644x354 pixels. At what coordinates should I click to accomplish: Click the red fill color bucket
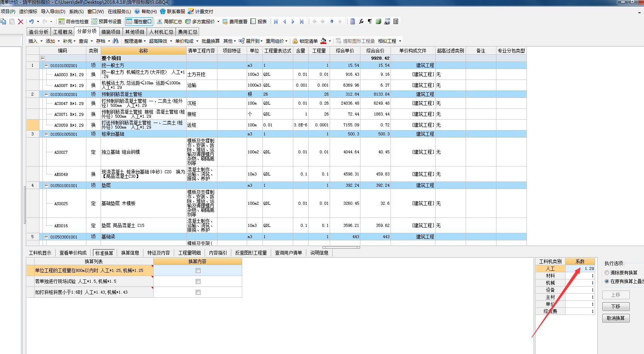point(323,41)
